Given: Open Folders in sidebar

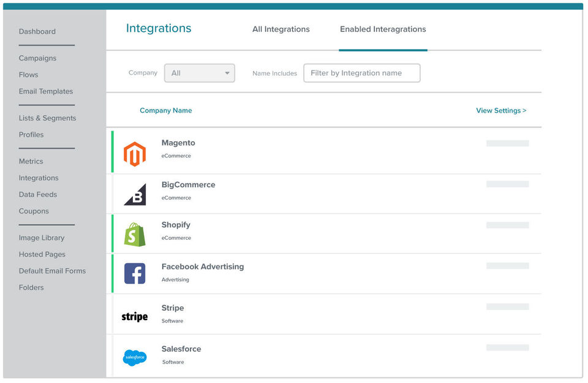Looking at the screenshot, I should click(31, 288).
